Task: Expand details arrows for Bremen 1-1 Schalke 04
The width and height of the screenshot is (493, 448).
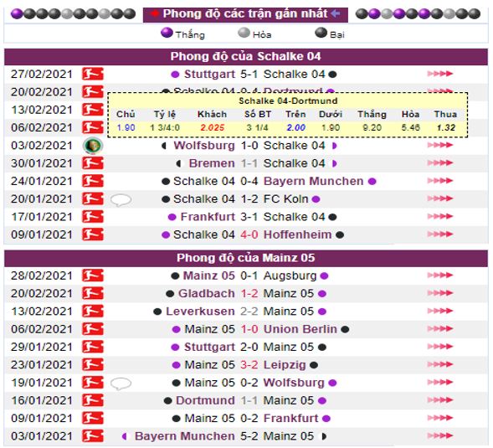Action: tap(440, 163)
